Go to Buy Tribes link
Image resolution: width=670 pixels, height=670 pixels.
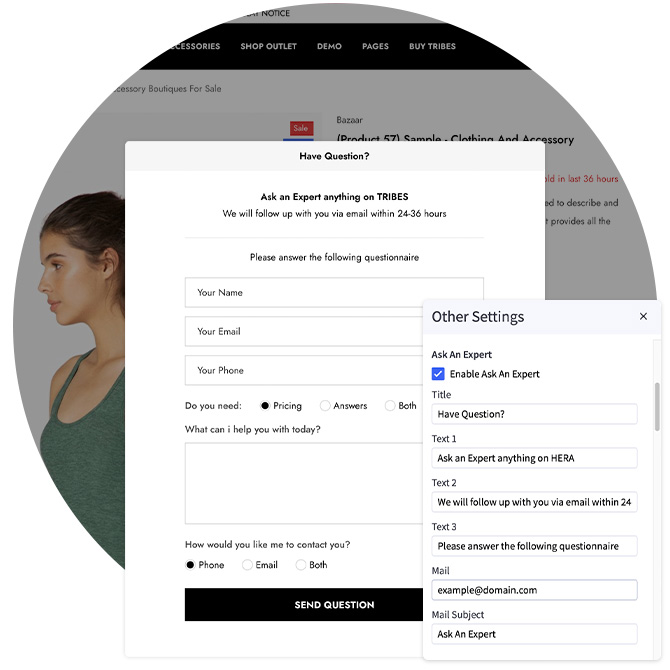tap(432, 46)
